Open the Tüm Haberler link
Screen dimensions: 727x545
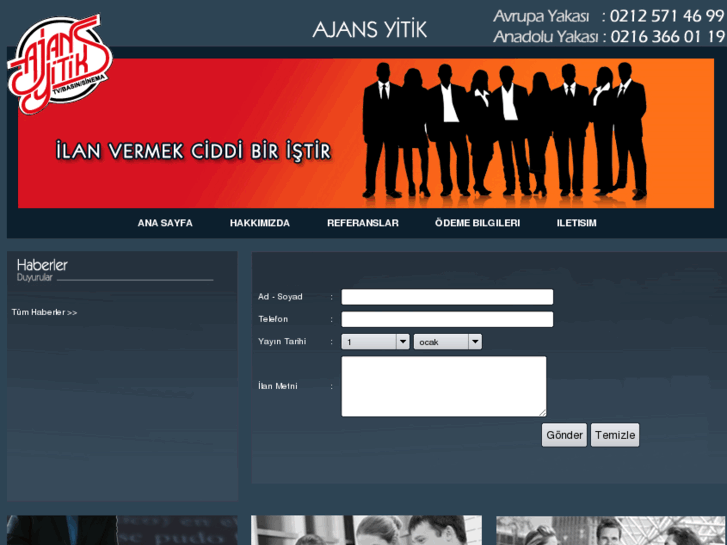point(45,313)
